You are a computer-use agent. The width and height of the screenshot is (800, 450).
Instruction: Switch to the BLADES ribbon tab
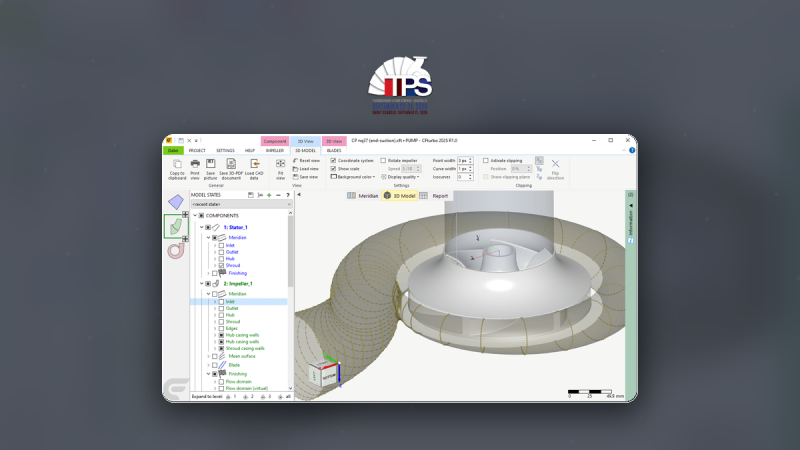334,151
